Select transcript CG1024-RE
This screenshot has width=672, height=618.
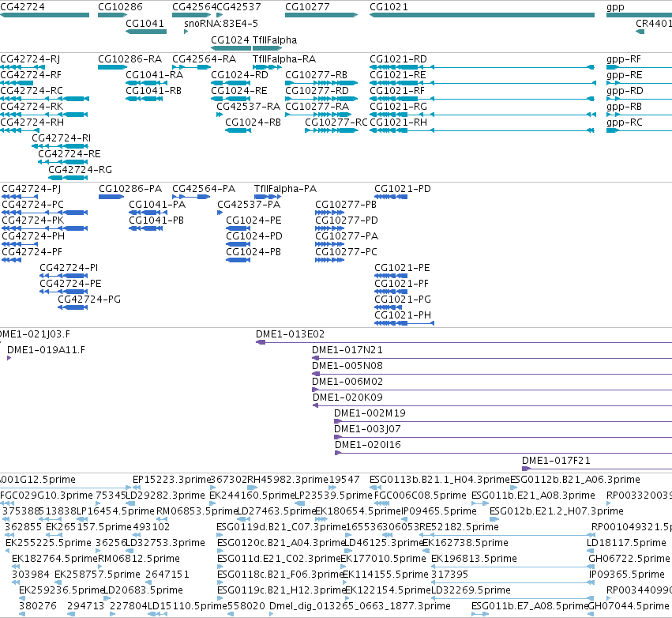231,99
